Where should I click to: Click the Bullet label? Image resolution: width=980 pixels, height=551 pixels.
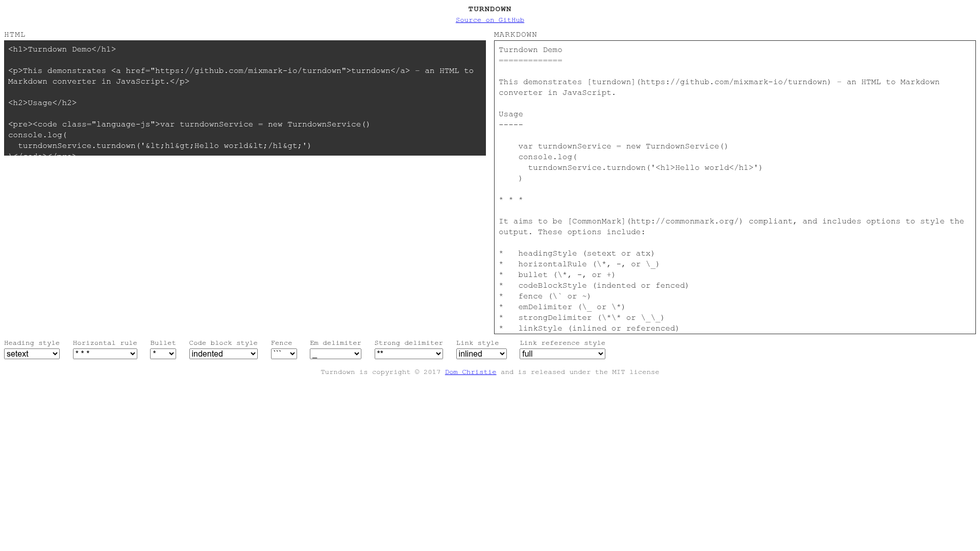tap(163, 343)
